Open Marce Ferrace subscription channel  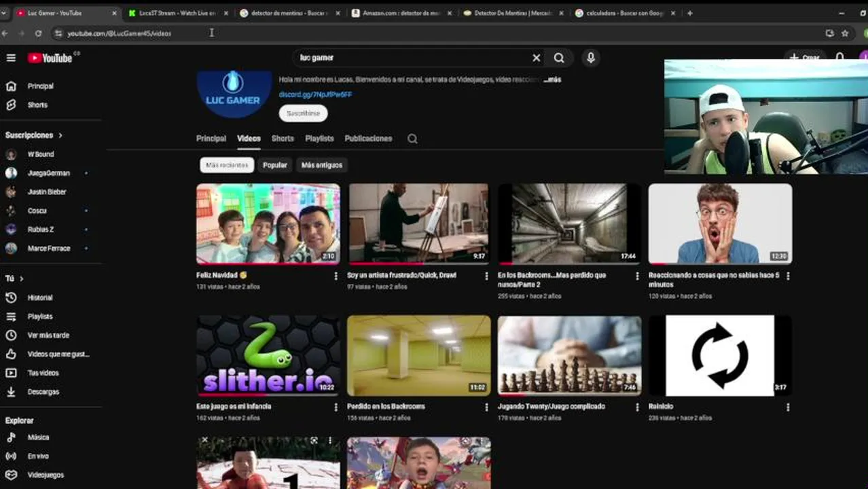49,249
